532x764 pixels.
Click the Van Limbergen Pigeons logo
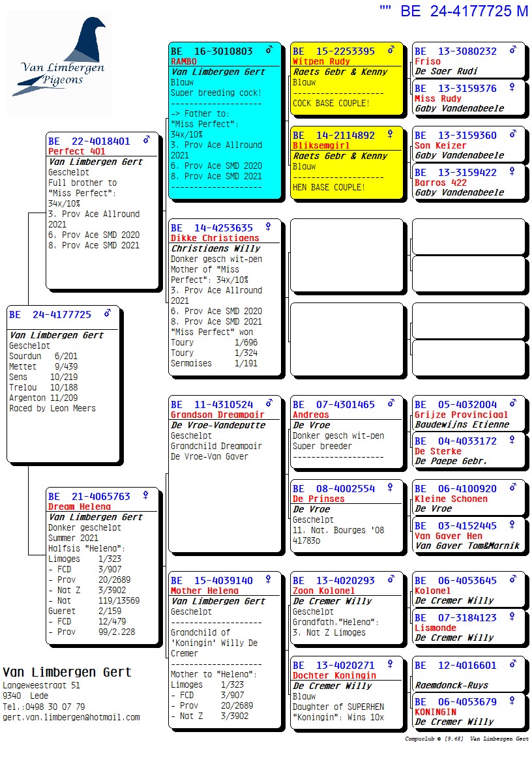click(59, 63)
